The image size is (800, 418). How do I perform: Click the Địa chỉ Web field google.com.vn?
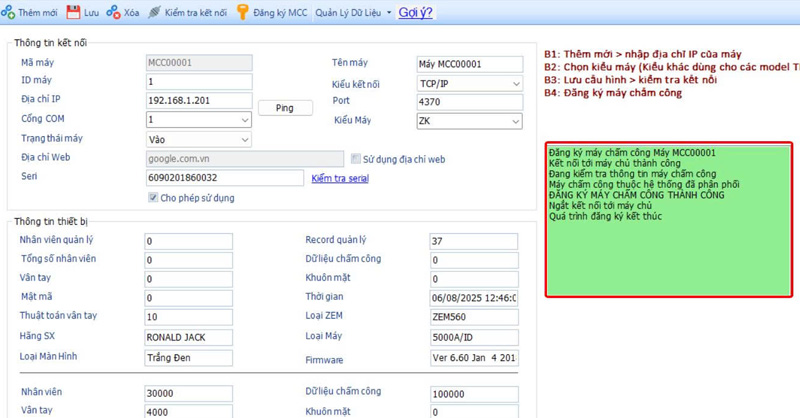pos(245,159)
